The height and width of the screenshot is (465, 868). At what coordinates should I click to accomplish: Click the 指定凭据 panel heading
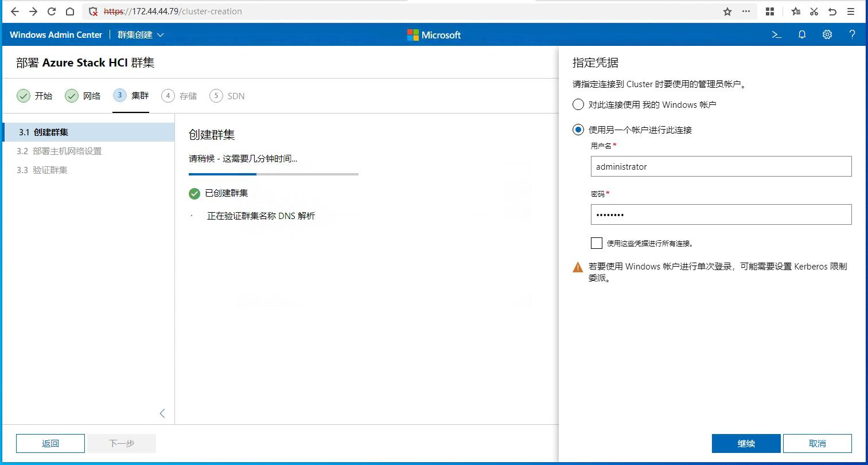click(x=595, y=62)
